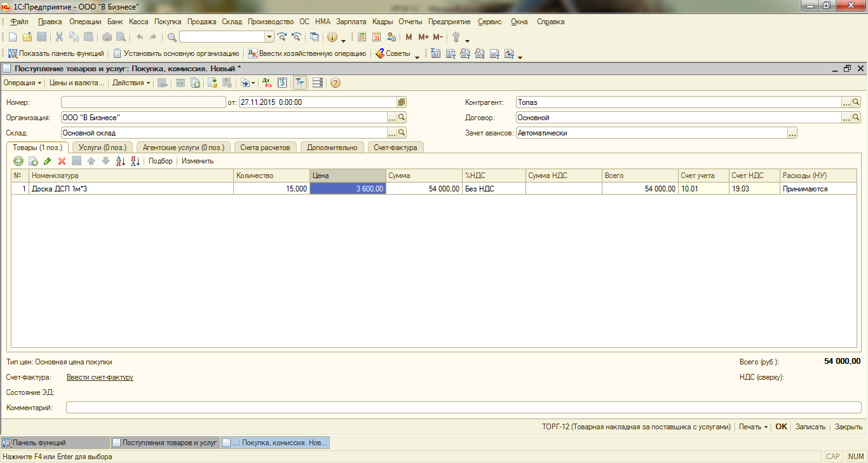Click the new document icon in main toolbar

13,37
